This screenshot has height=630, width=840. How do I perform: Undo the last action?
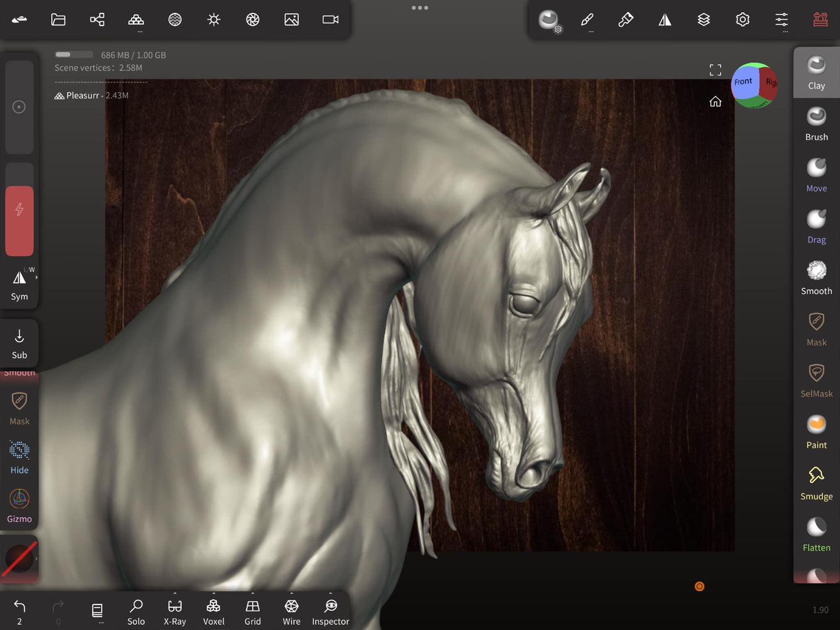coord(19,612)
